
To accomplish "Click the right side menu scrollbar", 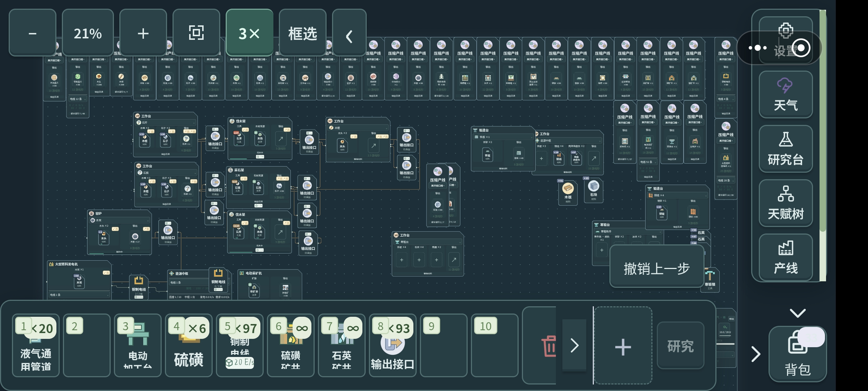I will [822, 145].
